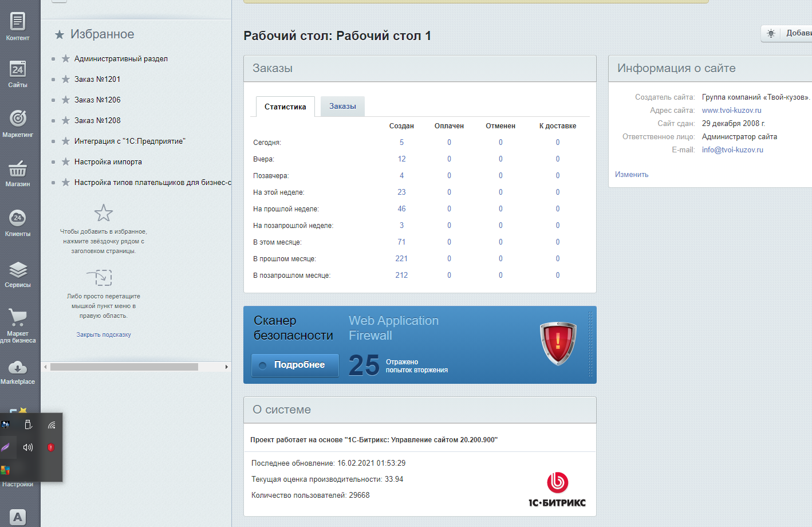Click created count 71 for В этом месяце
Screen dimensions: 812x527
[x=401, y=242]
